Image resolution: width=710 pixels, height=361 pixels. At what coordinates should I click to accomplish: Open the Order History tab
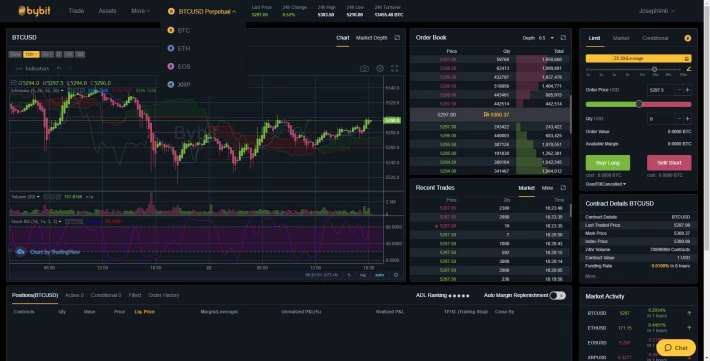[x=163, y=295]
